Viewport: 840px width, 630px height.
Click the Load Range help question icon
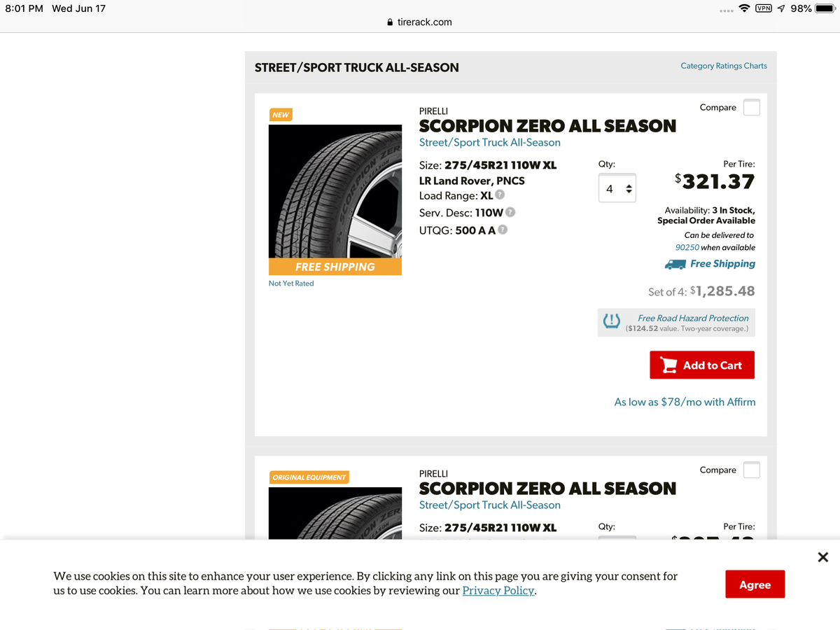point(500,195)
